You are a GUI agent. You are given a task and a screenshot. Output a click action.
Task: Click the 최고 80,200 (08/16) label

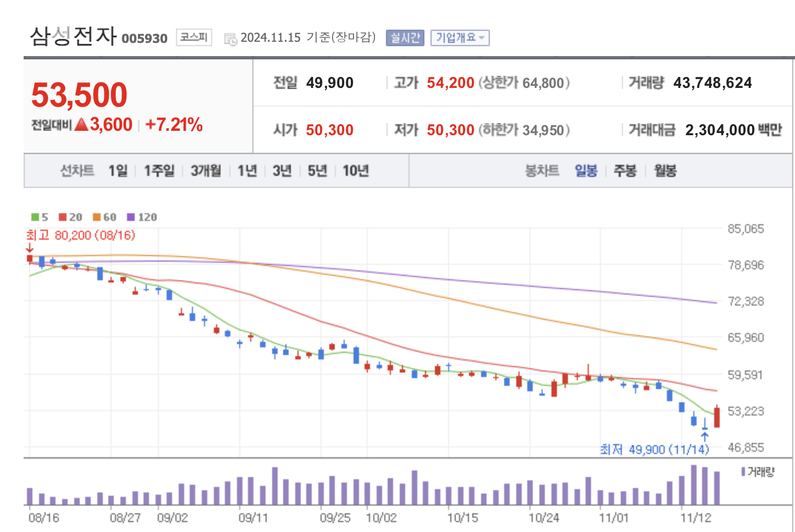(81, 235)
